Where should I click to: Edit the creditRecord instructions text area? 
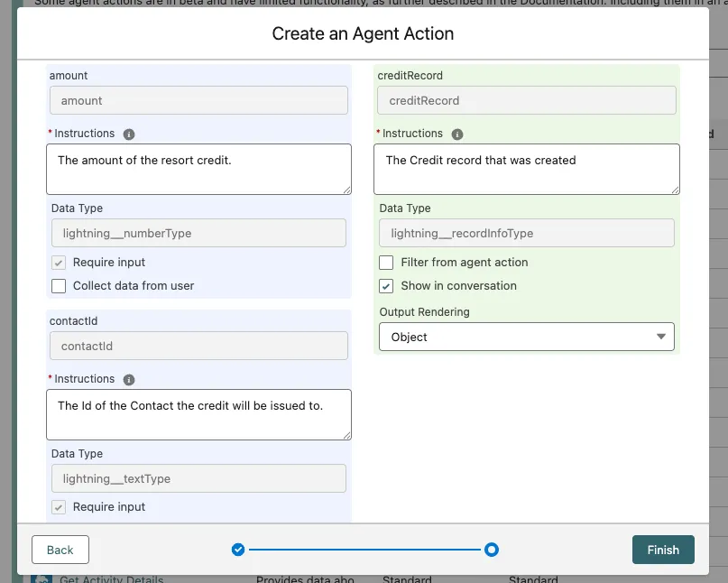[x=526, y=169]
